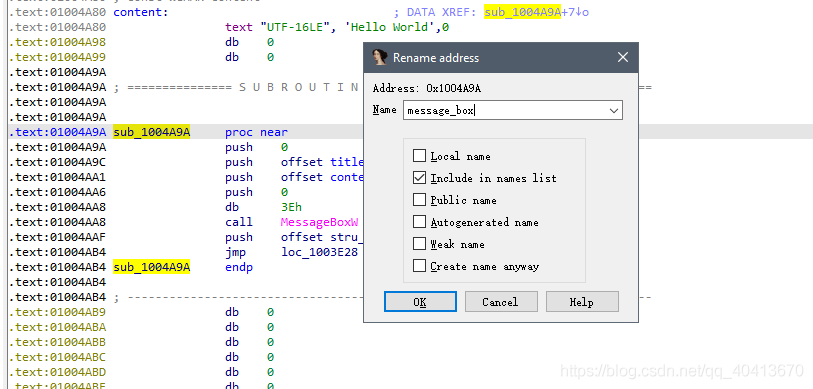Viewport: 813px width, 389px height.
Task: Open Help for Rename address
Action: click(x=582, y=302)
